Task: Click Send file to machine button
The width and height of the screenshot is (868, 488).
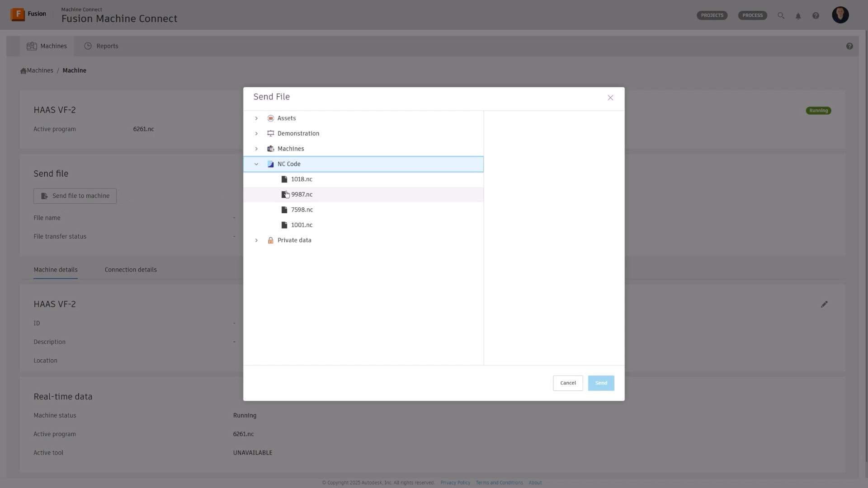Action: pos(75,196)
